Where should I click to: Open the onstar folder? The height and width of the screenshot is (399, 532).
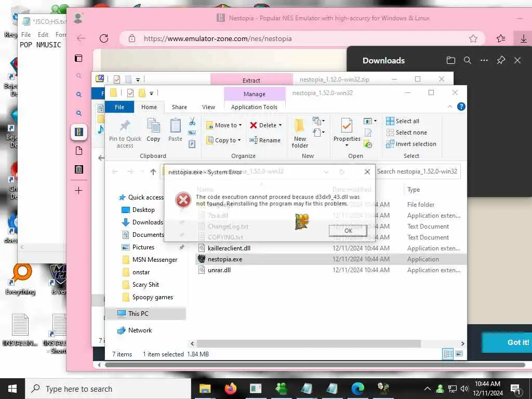tap(137, 272)
